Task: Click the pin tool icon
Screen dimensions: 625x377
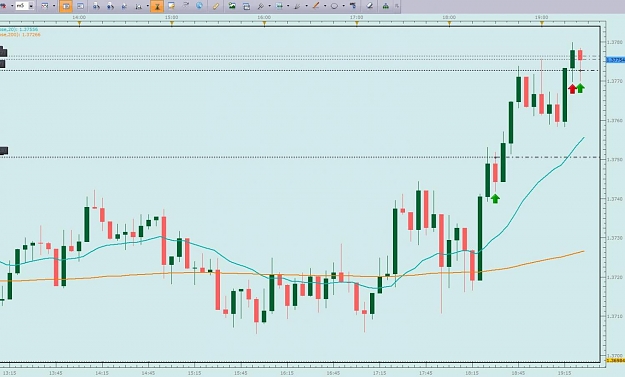Action: tap(261, 6)
